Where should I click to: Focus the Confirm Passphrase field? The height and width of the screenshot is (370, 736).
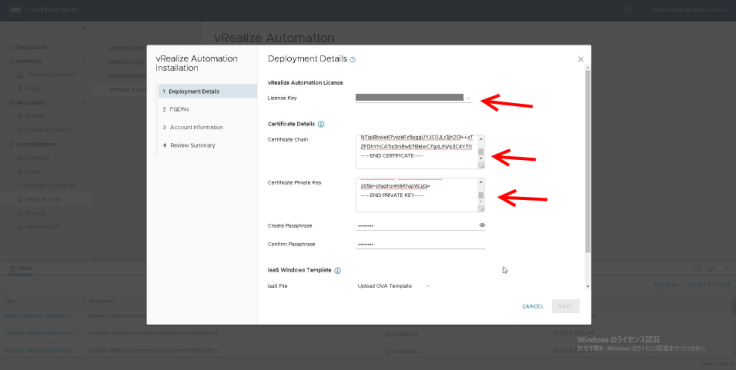(420, 244)
